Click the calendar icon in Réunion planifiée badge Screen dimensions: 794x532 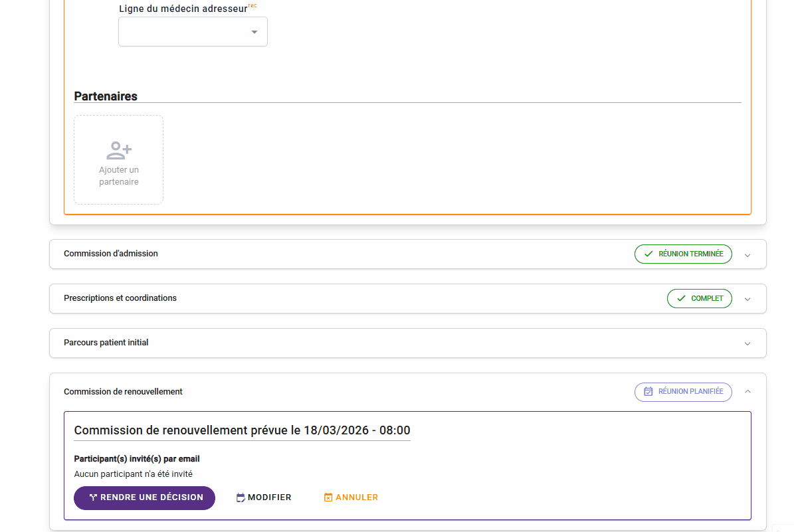point(648,392)
